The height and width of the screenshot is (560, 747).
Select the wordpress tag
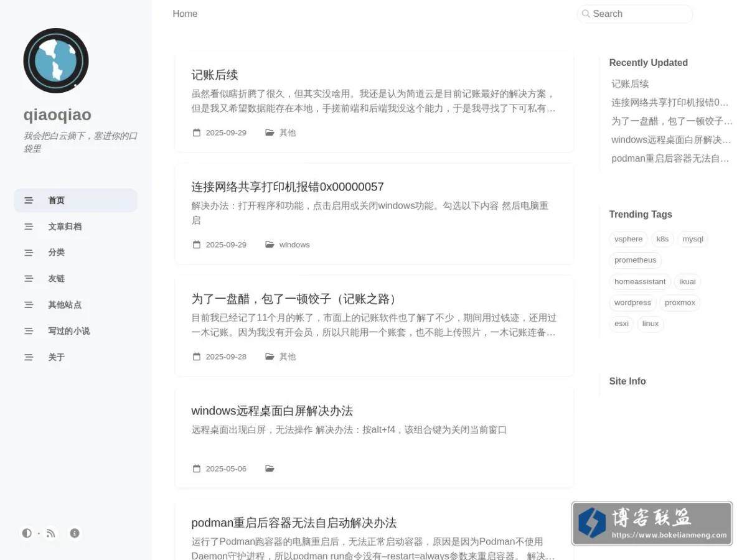(x=632, y=302)
